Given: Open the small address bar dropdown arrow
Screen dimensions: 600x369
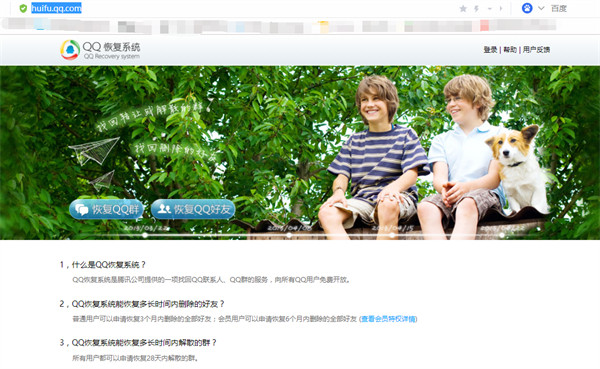Looking at the screenshot, I should 489,8.
